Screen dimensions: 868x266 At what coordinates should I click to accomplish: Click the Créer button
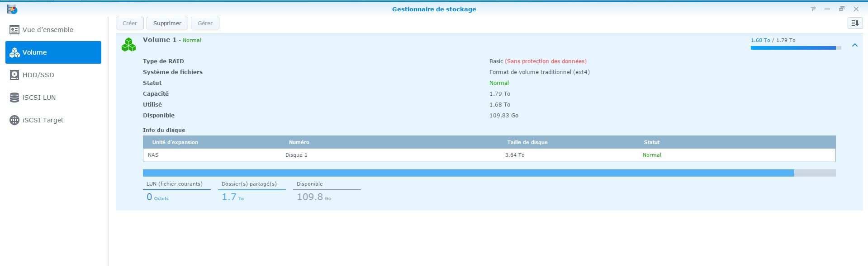tap(130, 23)
